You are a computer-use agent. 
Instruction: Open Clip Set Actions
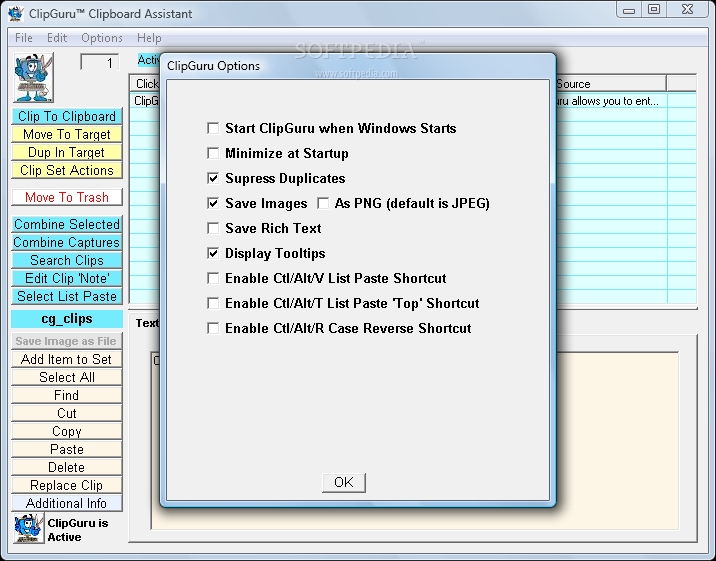(67, 170)
